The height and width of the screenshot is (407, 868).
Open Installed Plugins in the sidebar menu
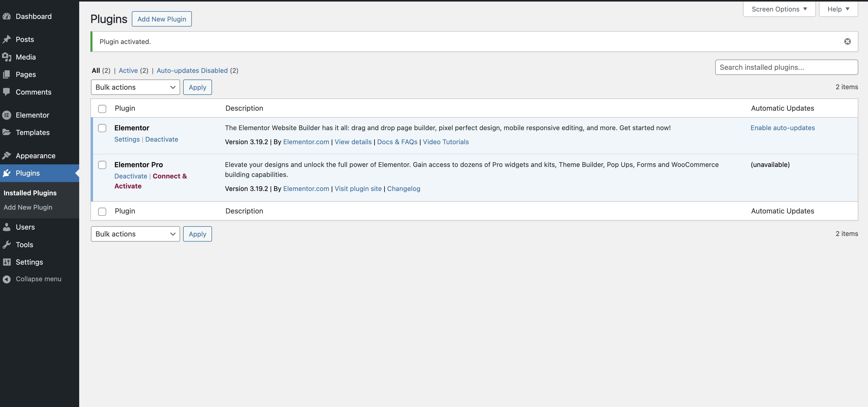30,193
